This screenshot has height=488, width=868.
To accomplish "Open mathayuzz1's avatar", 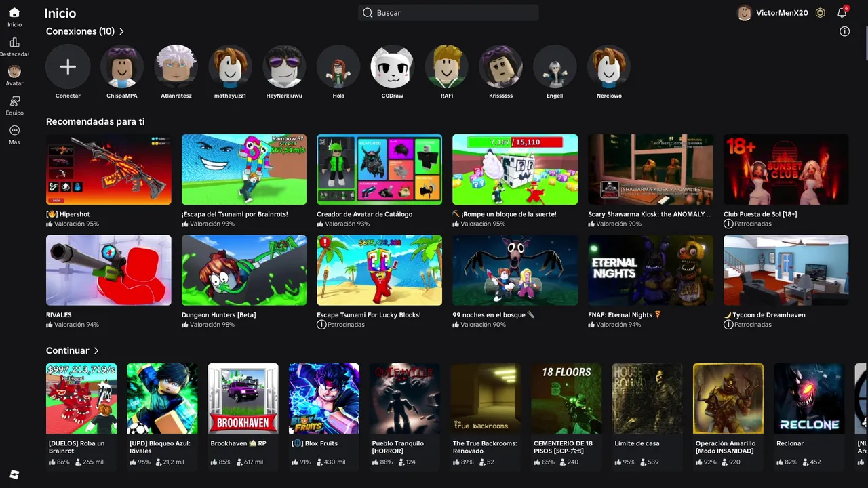I will [230, 66].
